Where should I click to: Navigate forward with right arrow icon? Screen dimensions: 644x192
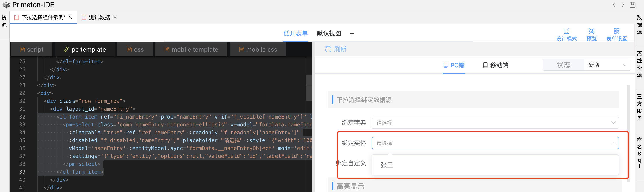tap(623, 5)
